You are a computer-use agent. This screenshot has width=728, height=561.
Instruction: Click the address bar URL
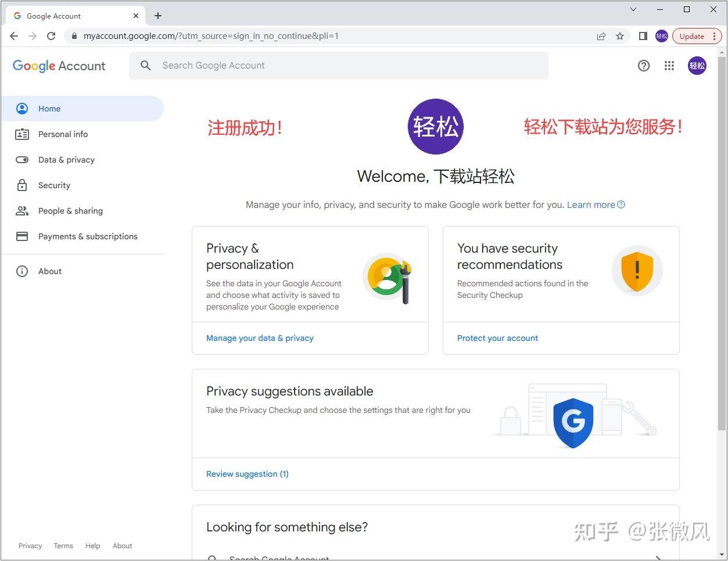pos(211,36)
